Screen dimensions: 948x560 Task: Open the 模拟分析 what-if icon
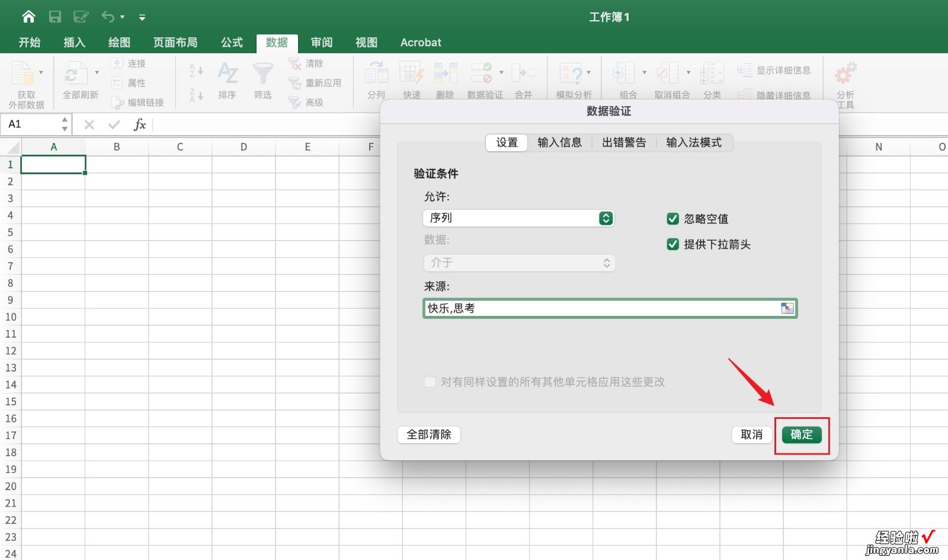(x=571, y=74)
